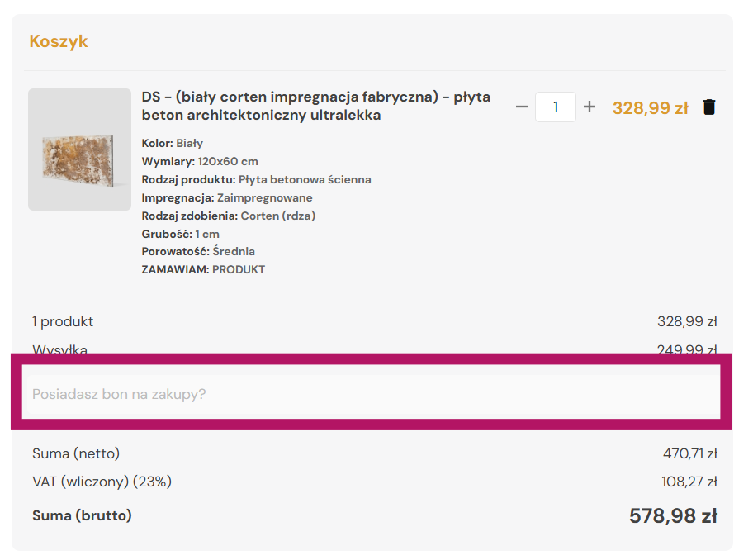This screenshot has height=560, width=753.
Task: Click the 578,98 zł total amount
Action: (x=673, y=516)
